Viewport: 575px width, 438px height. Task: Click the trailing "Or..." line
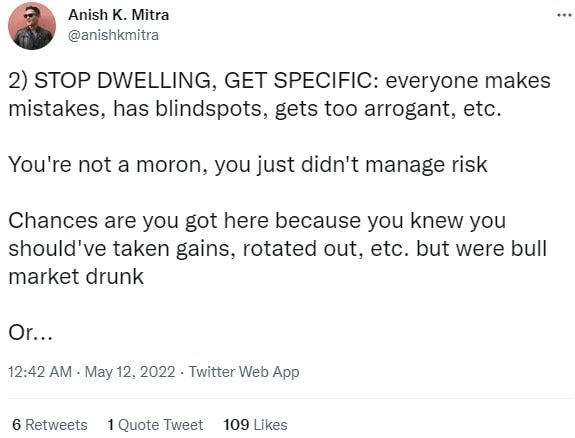[30, 332]
